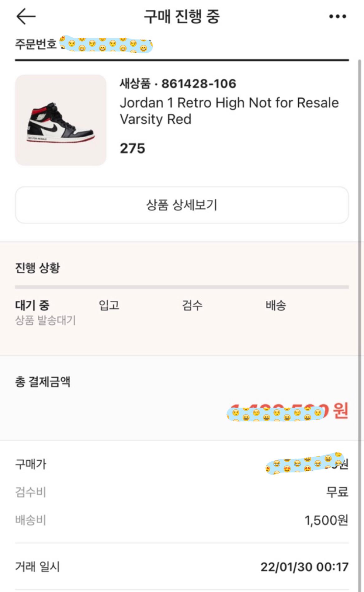Tap the 검수 progress step
This screenshot has width=364, height=592.
point(192,305)
